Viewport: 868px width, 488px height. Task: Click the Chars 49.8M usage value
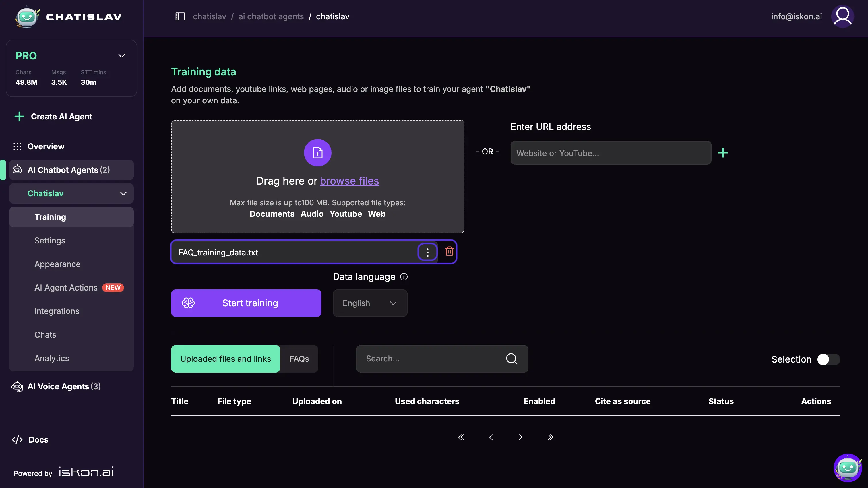tap(26, 82)
